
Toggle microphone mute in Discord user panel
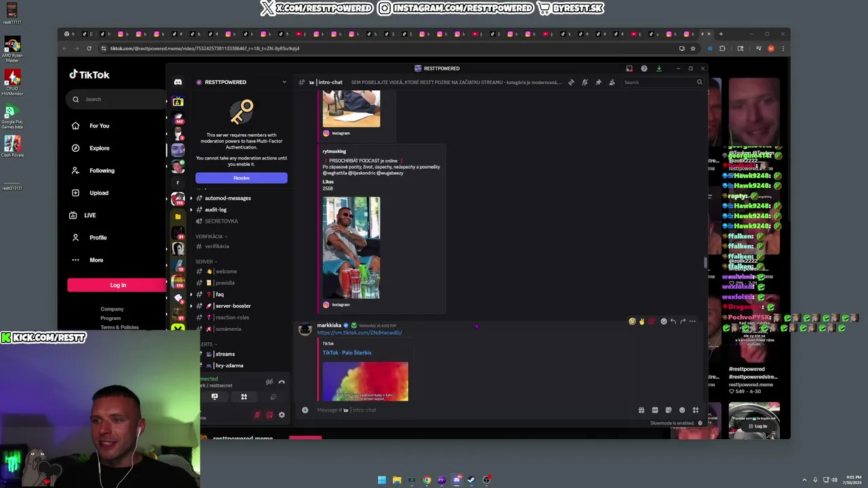tap(257, 415)
